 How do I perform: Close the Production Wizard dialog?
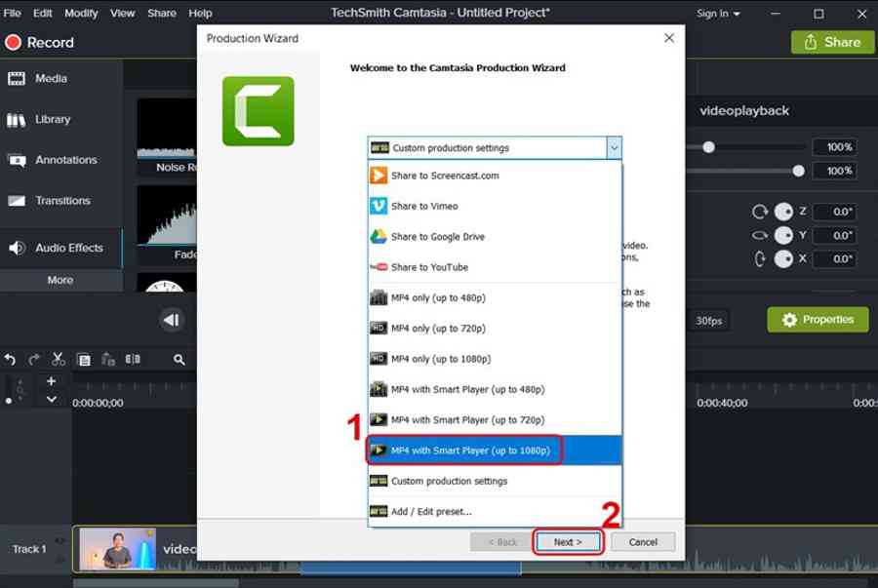pyautogui.click(x=669, y=38)
